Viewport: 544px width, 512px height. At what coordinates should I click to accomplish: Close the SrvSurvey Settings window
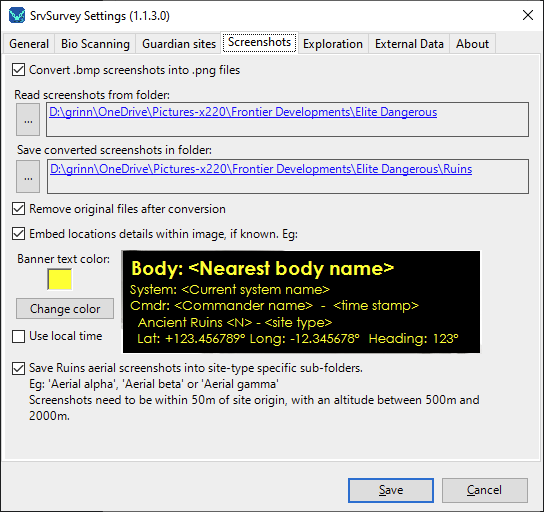[x=528, y=15]
